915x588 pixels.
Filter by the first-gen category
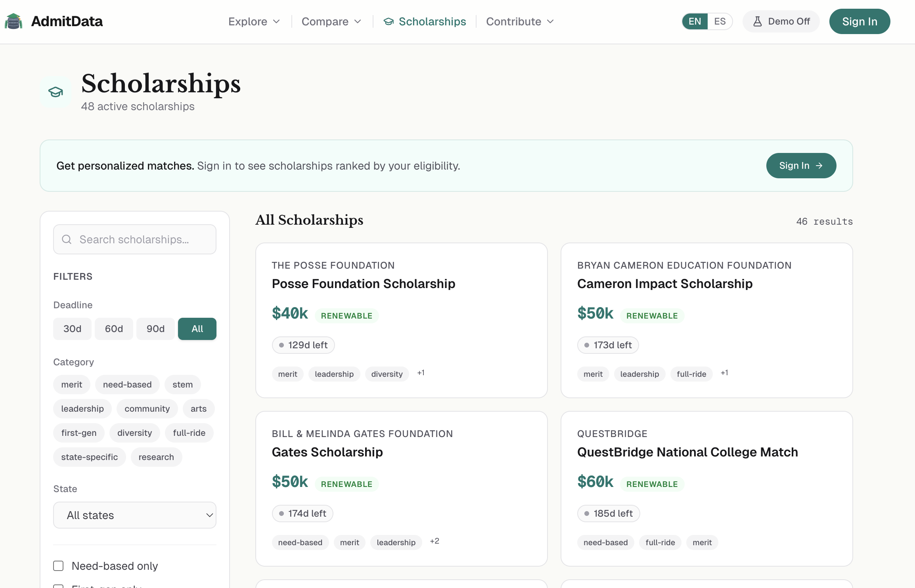pos(78,433)
